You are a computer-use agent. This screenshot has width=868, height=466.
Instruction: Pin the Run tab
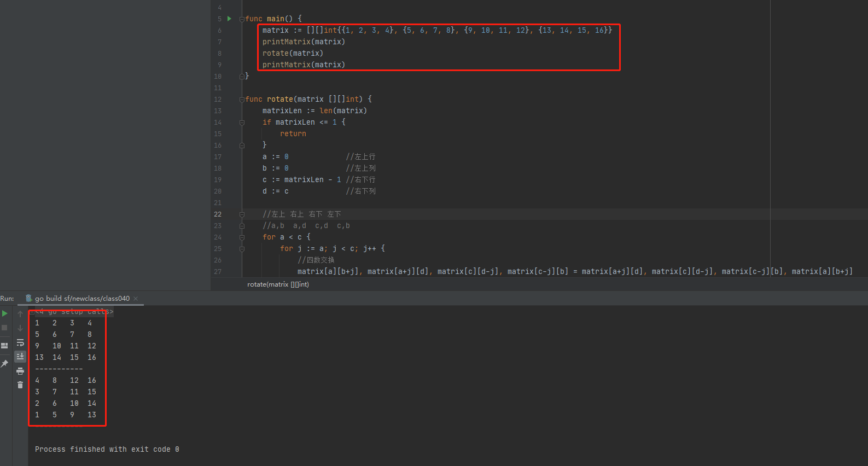coord(4,364)
